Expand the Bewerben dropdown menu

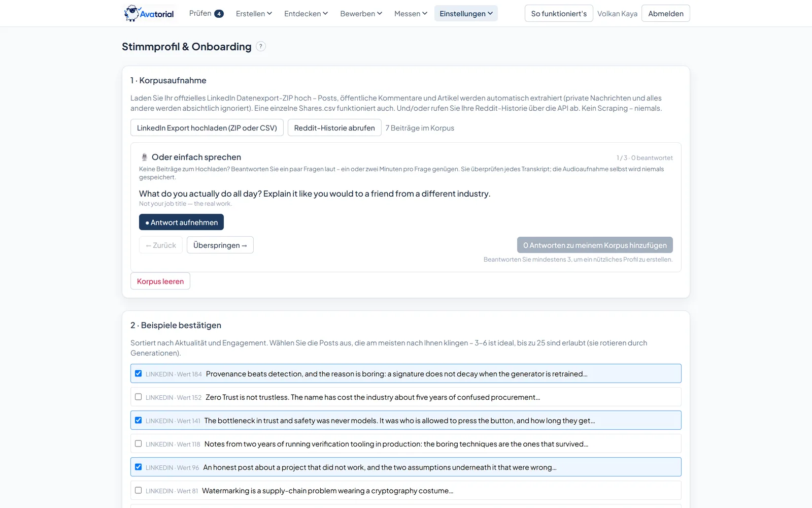[x=361, y=13]
